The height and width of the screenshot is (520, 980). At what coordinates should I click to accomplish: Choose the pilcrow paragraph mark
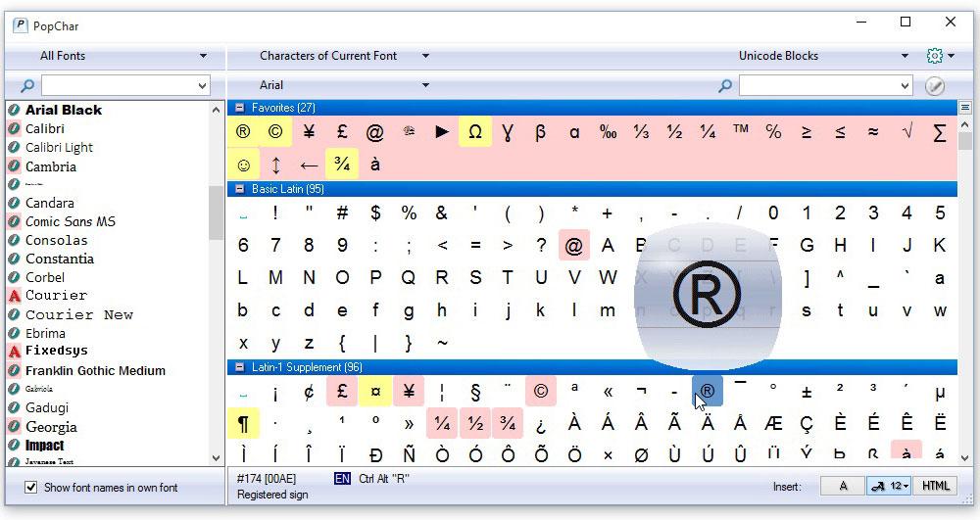(243, 424)
